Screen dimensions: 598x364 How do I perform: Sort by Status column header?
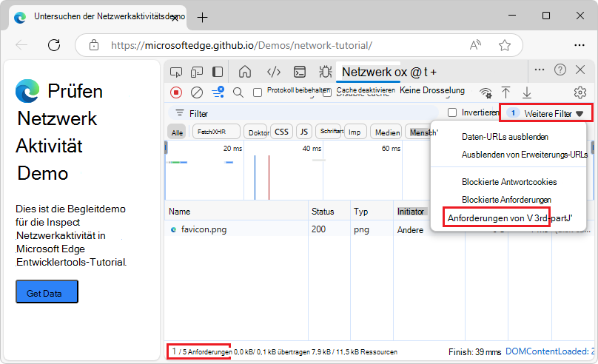(329, 211)
